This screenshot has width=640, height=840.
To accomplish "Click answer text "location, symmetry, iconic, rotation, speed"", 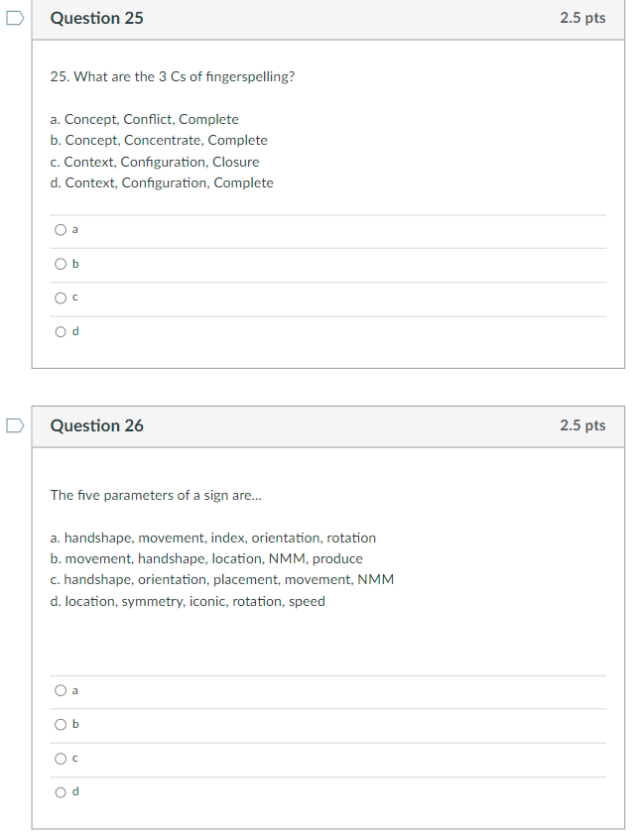I will pos(188,601).
